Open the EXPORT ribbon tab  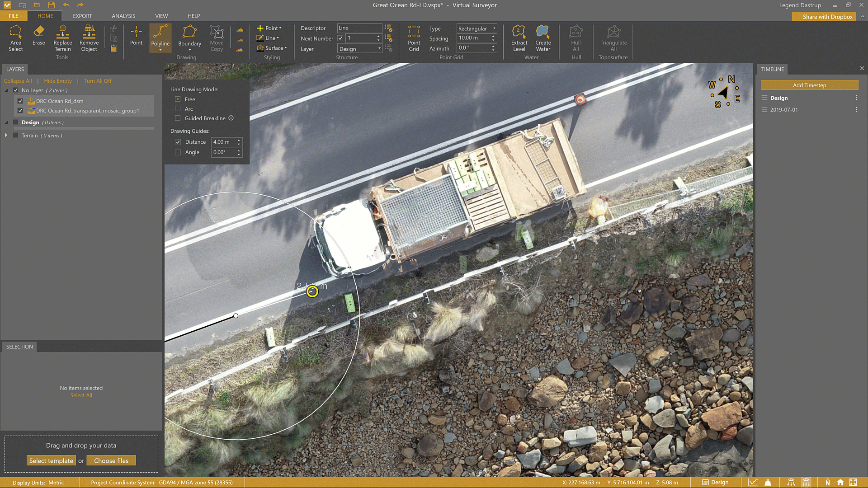(82, 16)
